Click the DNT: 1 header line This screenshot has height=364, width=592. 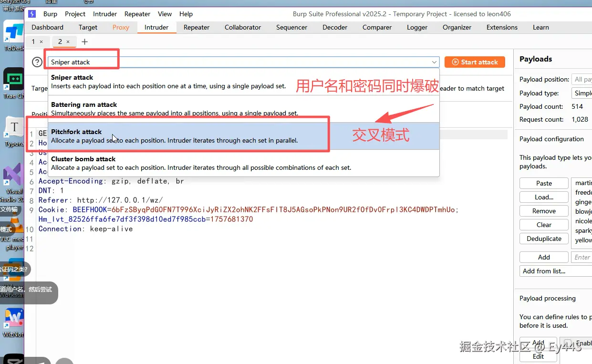[x=51, y=191]
